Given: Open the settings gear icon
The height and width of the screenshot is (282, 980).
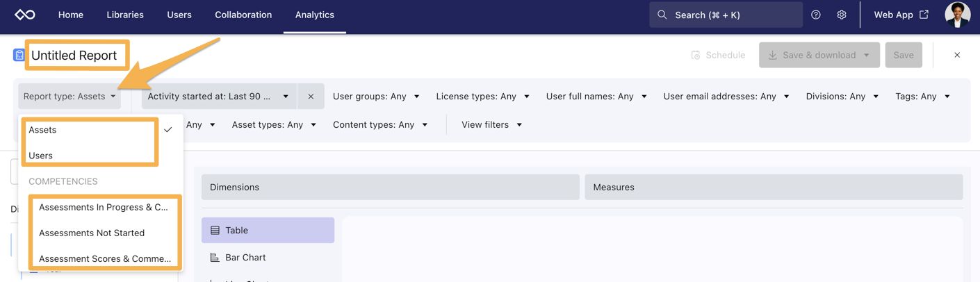Looking at the screenshot, I should click(842, 15).
